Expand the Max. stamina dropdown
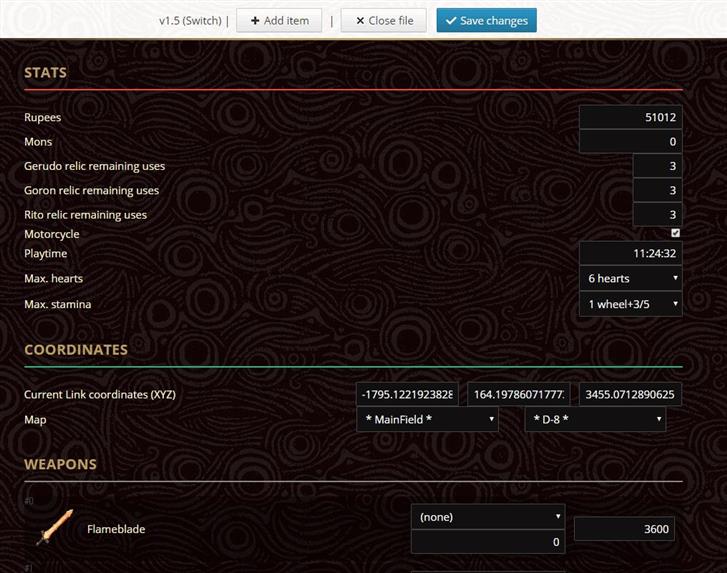Screen dimensions: 727x573 [631, 303]
